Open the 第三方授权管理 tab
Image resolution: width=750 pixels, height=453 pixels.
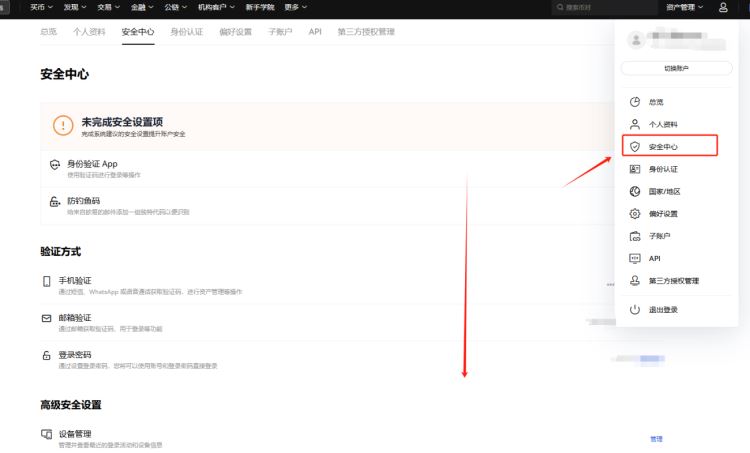pos(365,32)
